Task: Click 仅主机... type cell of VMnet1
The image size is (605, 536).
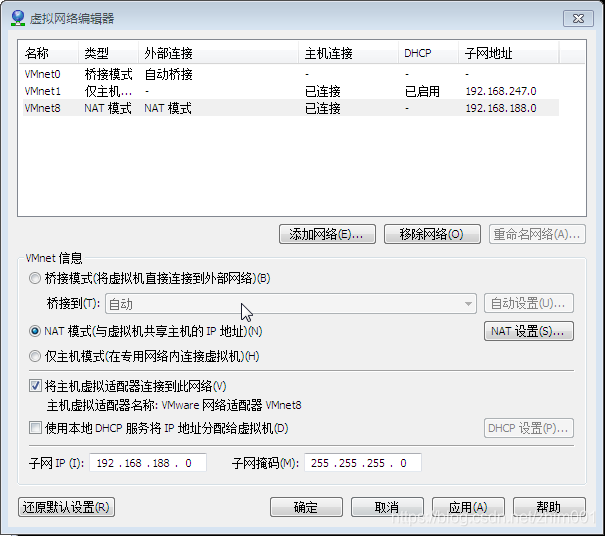Action: (x=108, y=91)
